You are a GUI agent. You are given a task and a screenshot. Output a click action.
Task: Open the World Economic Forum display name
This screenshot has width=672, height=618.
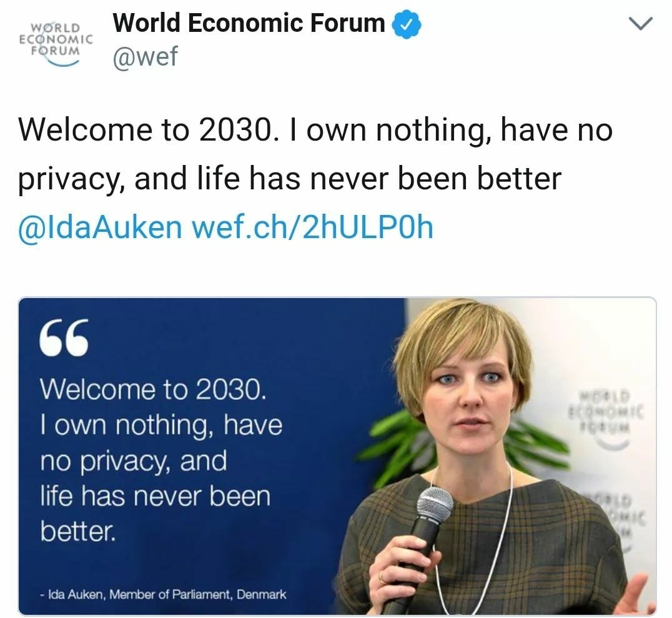249,24
